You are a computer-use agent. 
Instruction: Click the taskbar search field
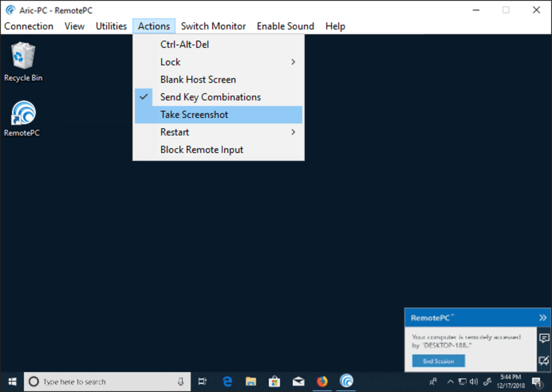108,381
